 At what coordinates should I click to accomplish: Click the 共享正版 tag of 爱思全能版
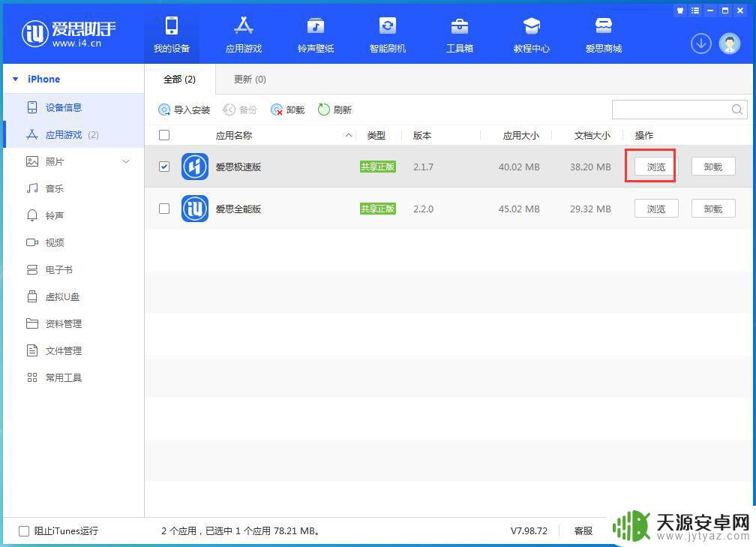(x=377, y=209)
